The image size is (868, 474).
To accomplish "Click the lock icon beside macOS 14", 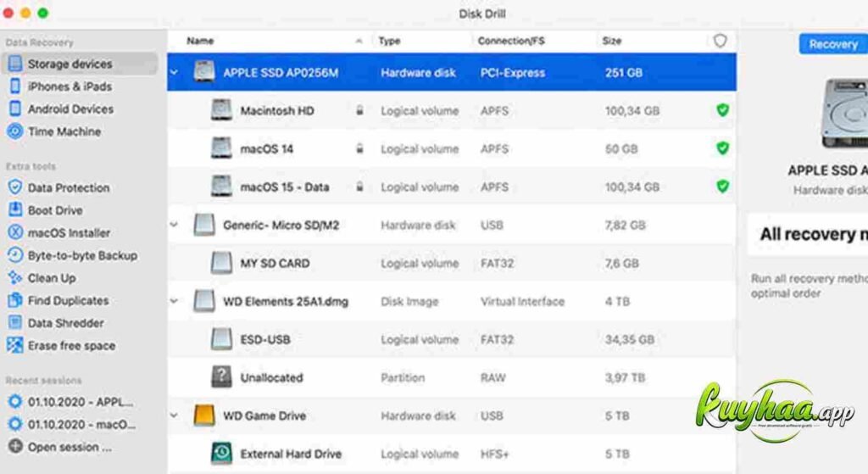I will 359,148.
